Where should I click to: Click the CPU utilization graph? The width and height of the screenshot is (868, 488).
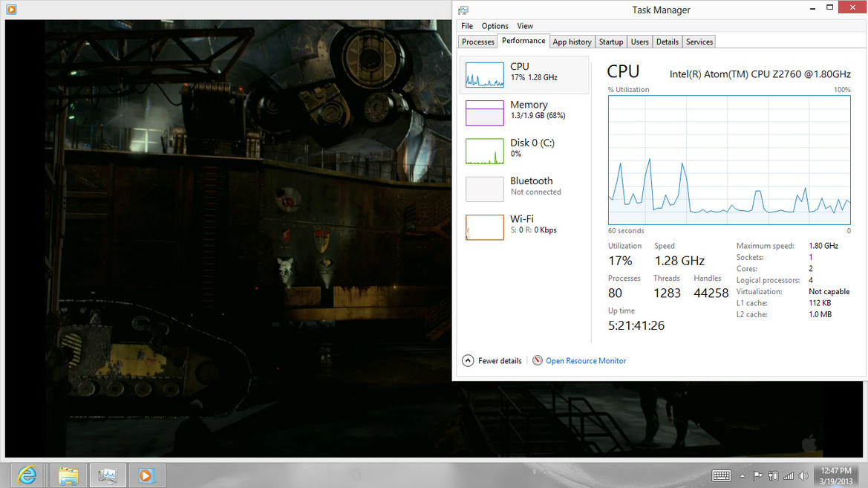pyautogui.click(x=729, y=160)
